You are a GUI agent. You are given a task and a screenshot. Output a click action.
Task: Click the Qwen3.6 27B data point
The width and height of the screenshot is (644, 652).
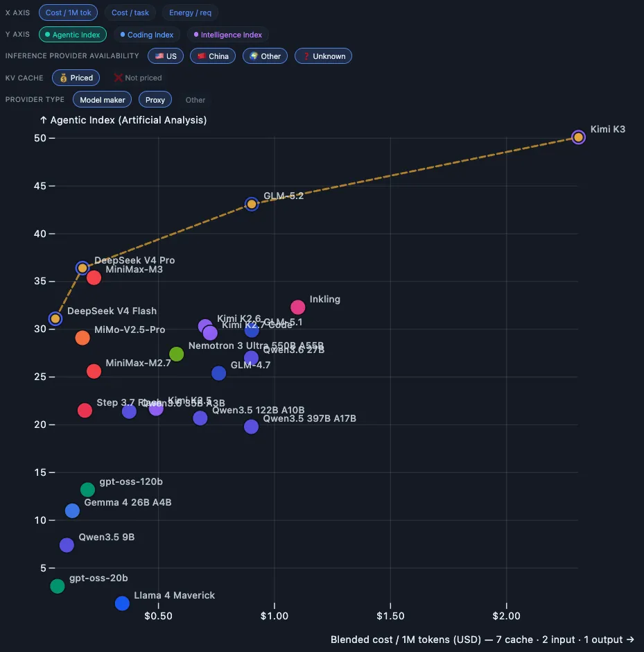252,358
